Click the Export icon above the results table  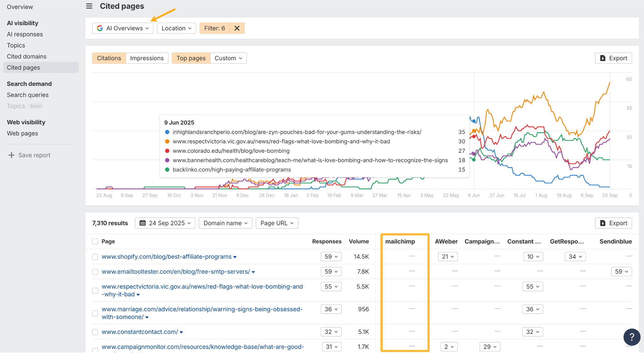pos(603,223)
